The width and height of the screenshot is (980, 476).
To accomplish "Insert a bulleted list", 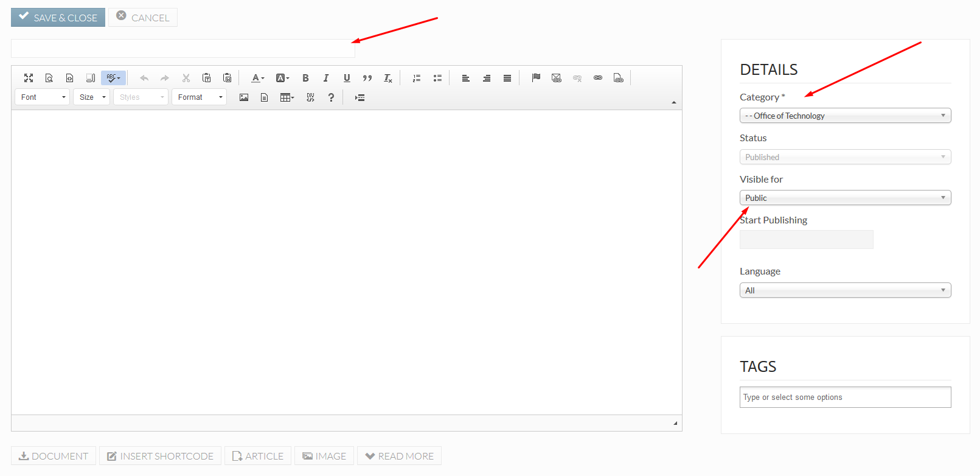I will pyautogui.click(x=437, y=78).
